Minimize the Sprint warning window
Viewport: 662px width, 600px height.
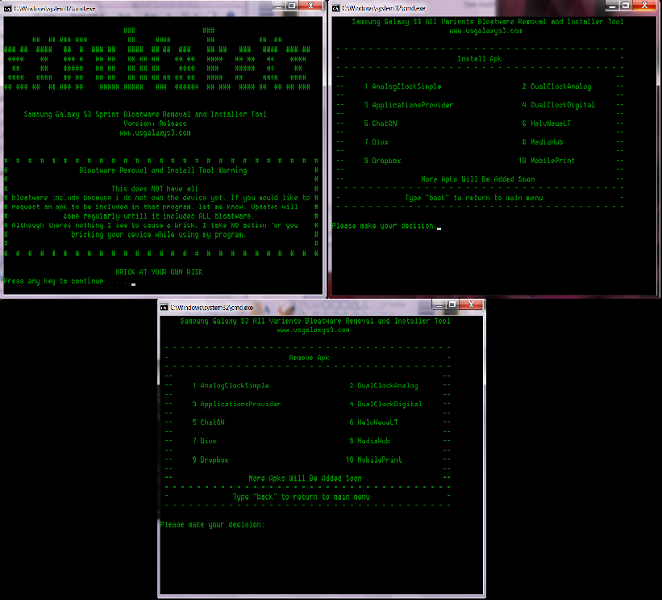(278, 6)
